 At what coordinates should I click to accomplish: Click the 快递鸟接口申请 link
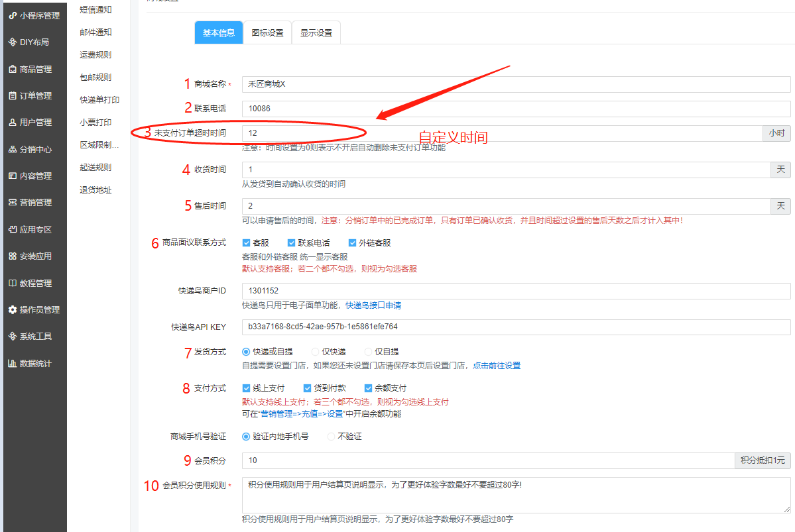pos(373,305)
